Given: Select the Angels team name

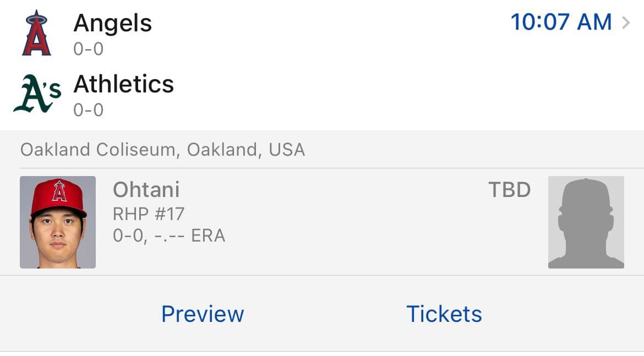Looking at the screenshot, I should (x=112, y=23).
